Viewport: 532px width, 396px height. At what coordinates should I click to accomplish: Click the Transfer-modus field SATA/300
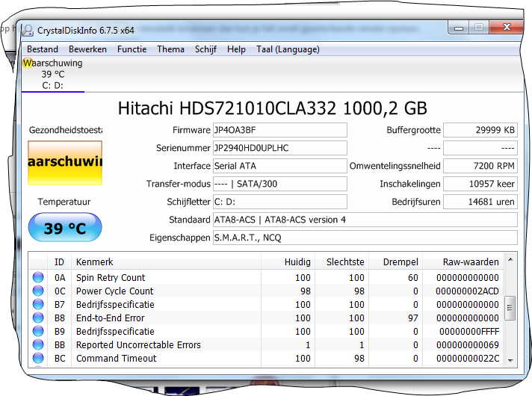(280, 184)
